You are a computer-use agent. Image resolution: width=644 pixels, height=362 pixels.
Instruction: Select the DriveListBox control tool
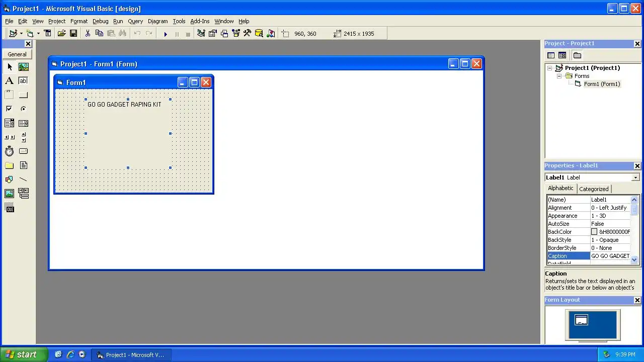(x=24, y=151)
